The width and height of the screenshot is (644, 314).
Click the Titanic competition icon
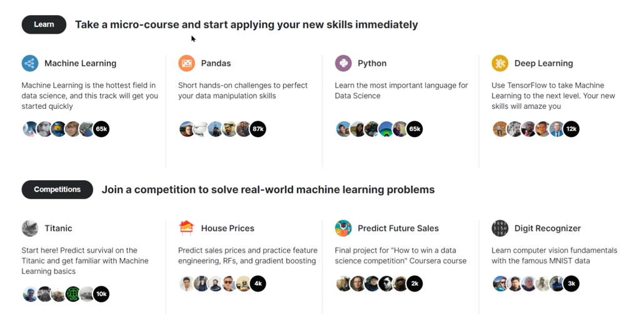point(30,228)
